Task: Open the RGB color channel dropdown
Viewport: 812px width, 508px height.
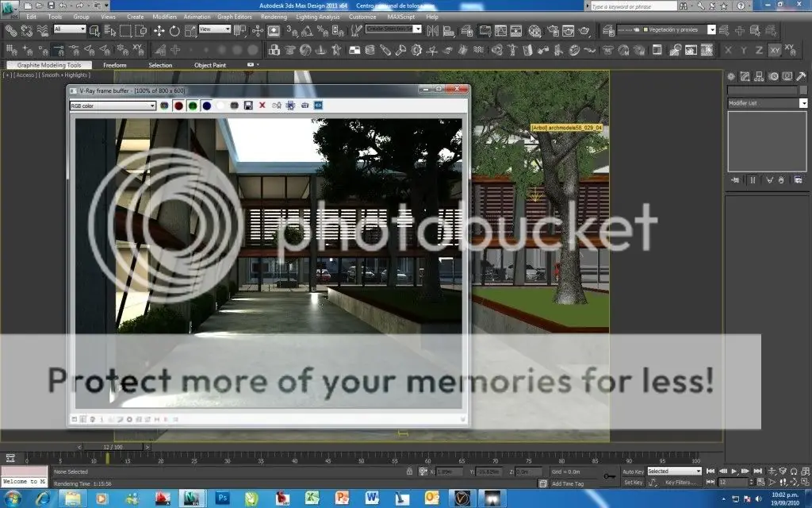Action: point(113,105)
